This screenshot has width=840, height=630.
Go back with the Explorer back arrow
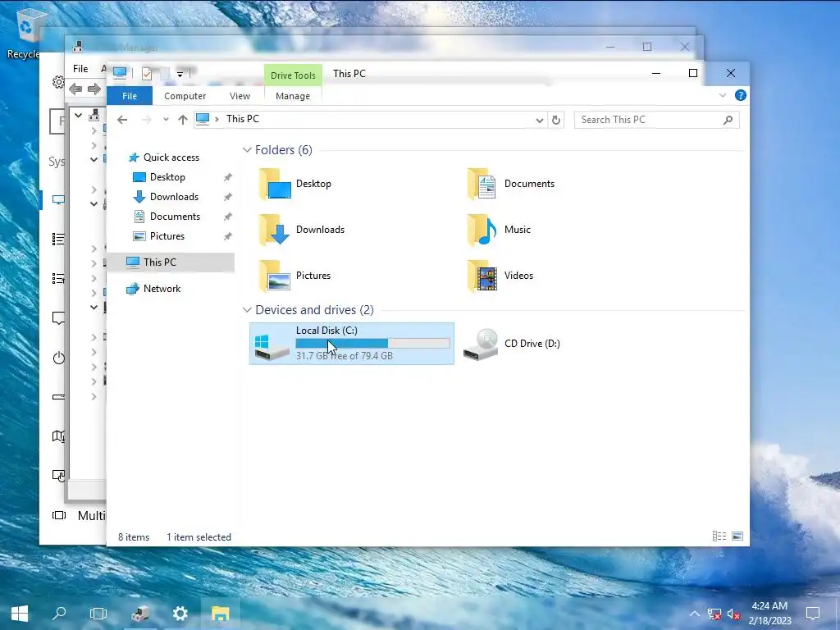[122, 120]
